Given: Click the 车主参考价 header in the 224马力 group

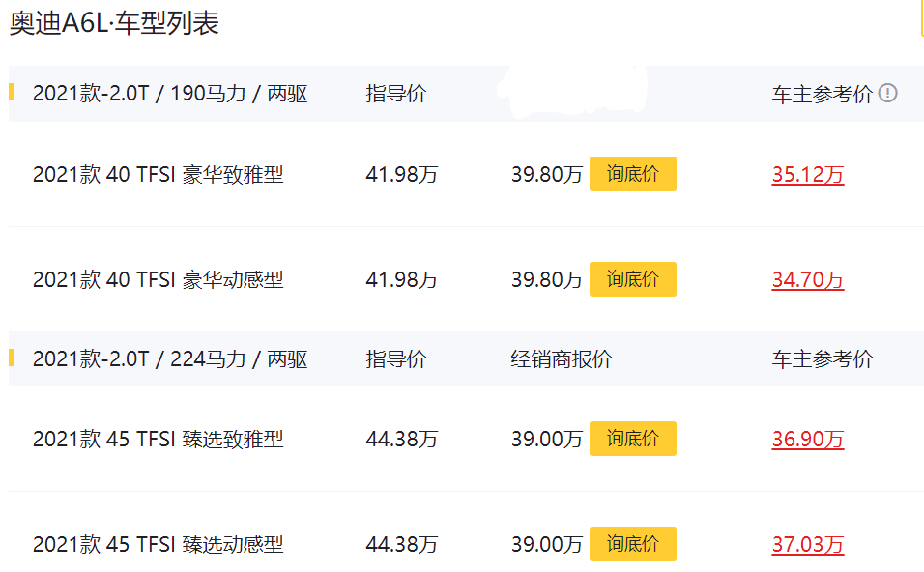Looking at the screenshot, I should pyautogui.click(x=823, y=358).
